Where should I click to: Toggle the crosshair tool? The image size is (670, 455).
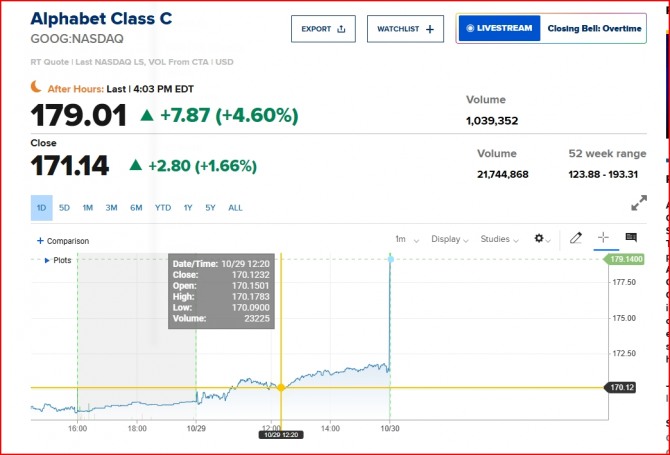(x=603, y=238)
